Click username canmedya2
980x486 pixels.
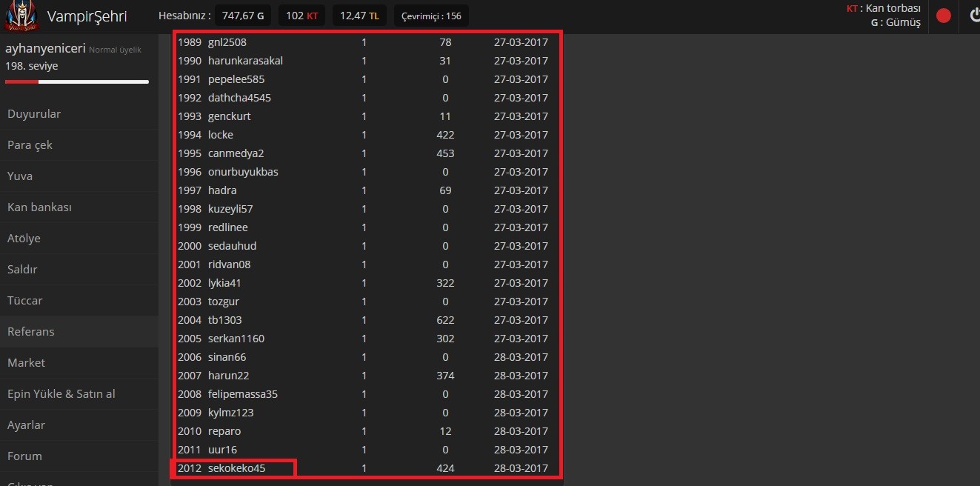(236, 153)
